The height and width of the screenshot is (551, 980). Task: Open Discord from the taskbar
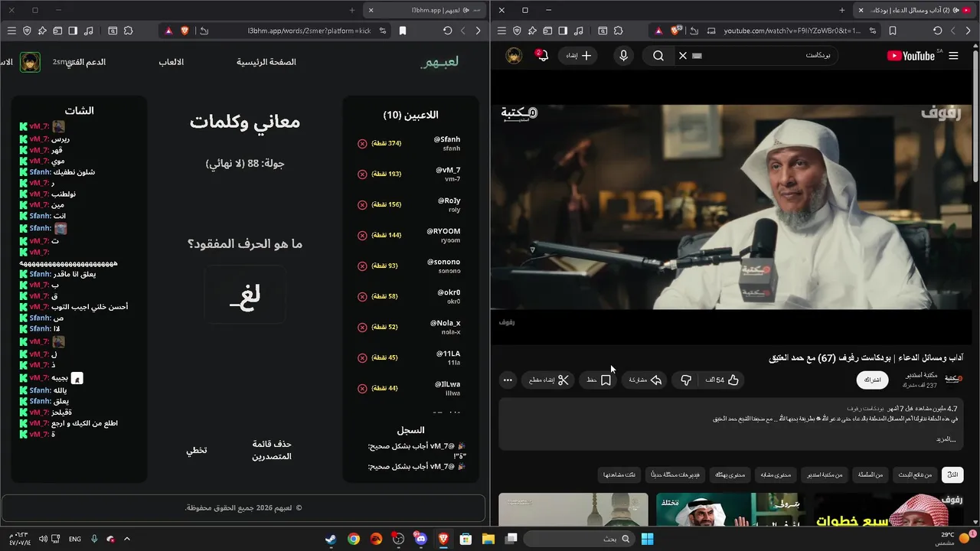tap(420, 539)
